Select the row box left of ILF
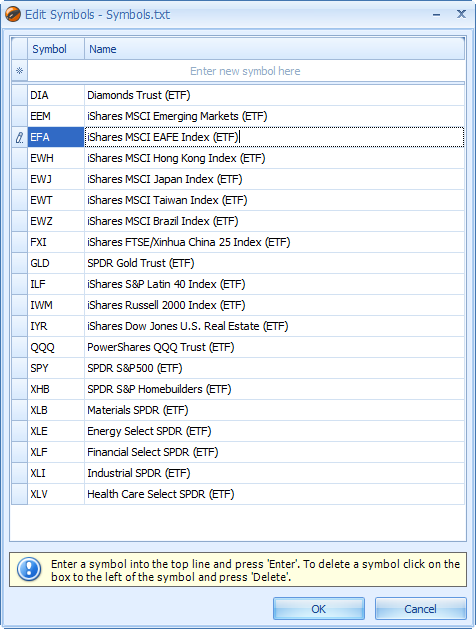Screen dimensions: 476x629 pos(19,284)
